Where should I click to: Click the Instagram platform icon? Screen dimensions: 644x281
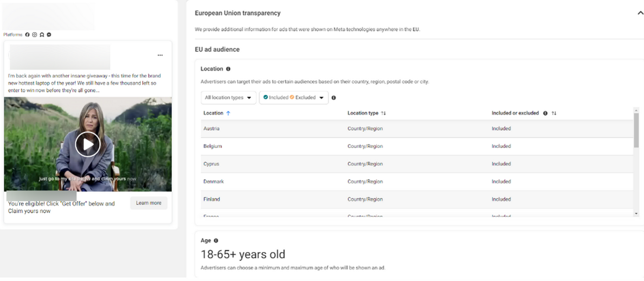[x=34, y=34]
